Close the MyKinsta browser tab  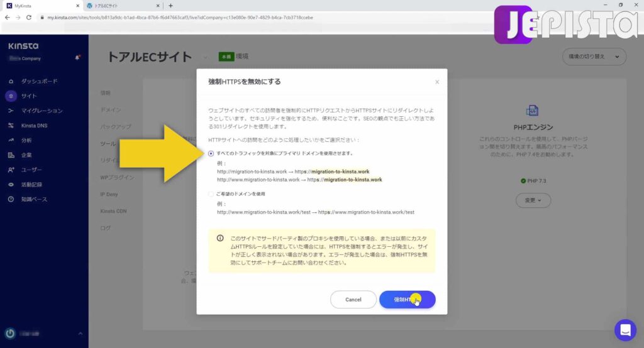click(x=77, y=6)
